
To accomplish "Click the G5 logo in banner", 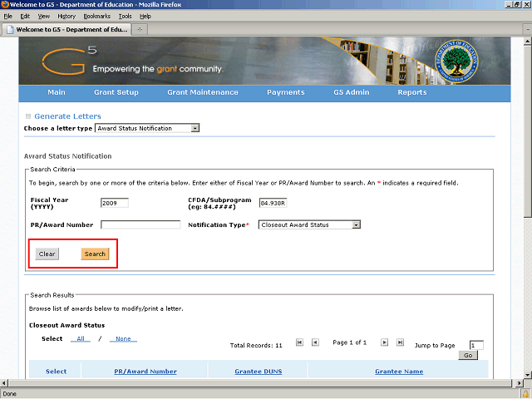I will pyautogui.click(x=69, y=60).
